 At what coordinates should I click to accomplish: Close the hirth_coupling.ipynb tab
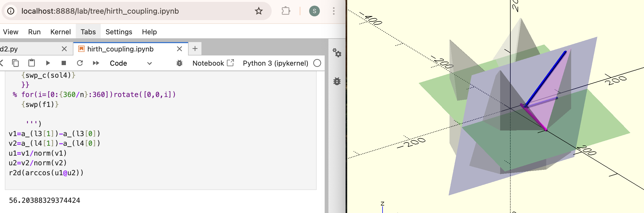click(179, 49)
